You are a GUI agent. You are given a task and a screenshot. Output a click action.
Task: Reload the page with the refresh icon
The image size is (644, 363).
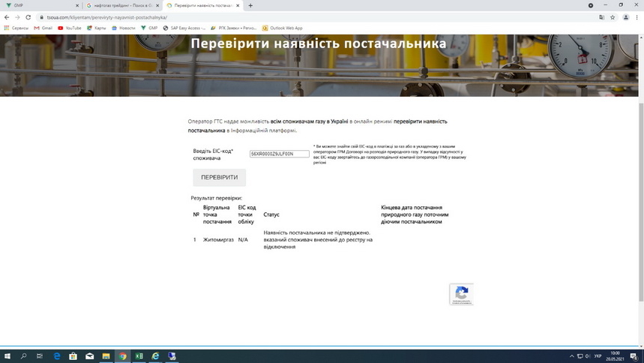pyautogui.click(x=28, y=17)
